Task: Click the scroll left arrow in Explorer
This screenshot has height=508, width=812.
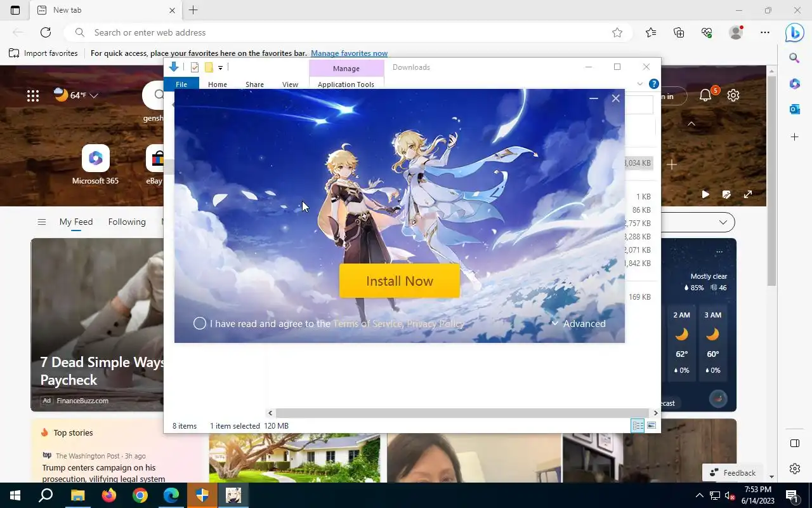Action: [270, 413]
